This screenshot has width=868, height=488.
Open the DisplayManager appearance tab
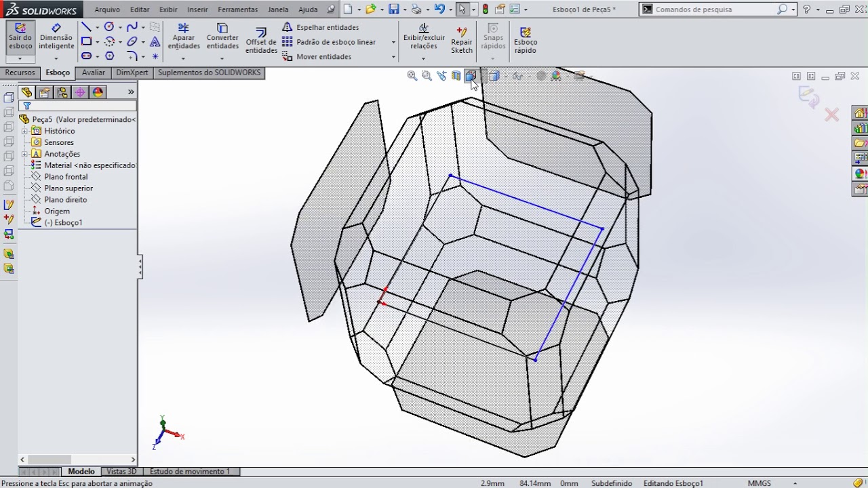click(x=98, y=92)
